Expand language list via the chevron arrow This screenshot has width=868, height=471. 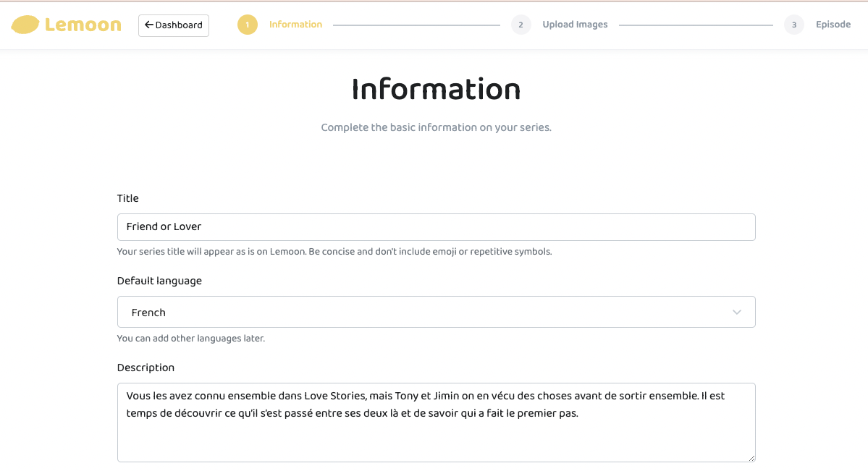[737, 313]
